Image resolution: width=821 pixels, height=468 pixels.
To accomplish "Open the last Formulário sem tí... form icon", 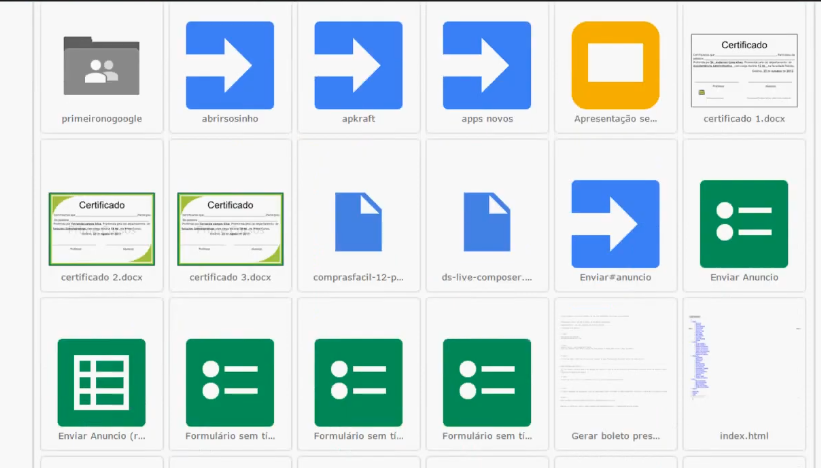I will coord(487,383).
